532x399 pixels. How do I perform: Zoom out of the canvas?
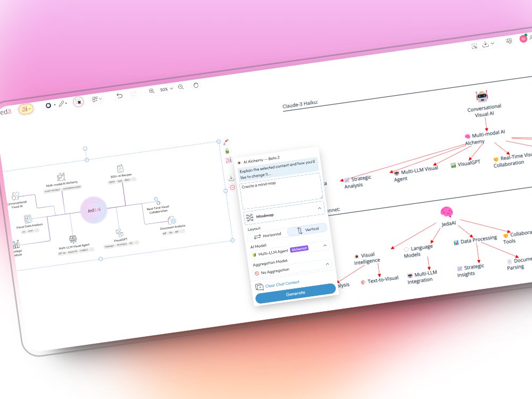(181, 87)
